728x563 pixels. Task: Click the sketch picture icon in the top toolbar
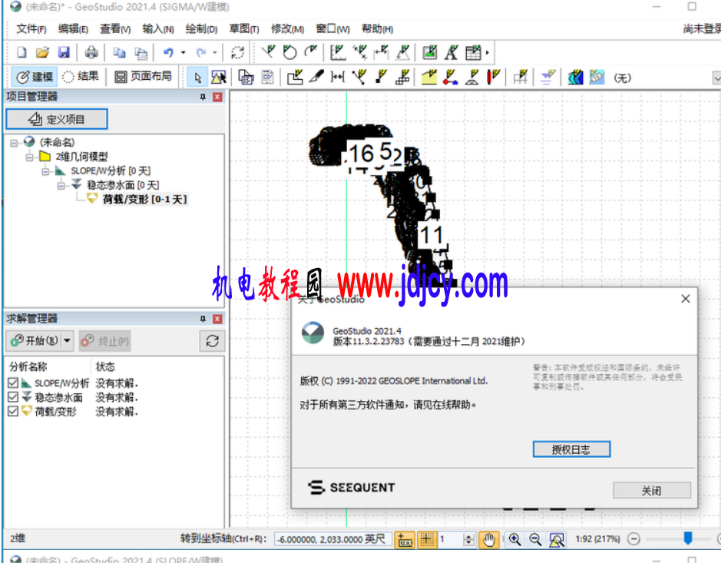click(429, 52)
